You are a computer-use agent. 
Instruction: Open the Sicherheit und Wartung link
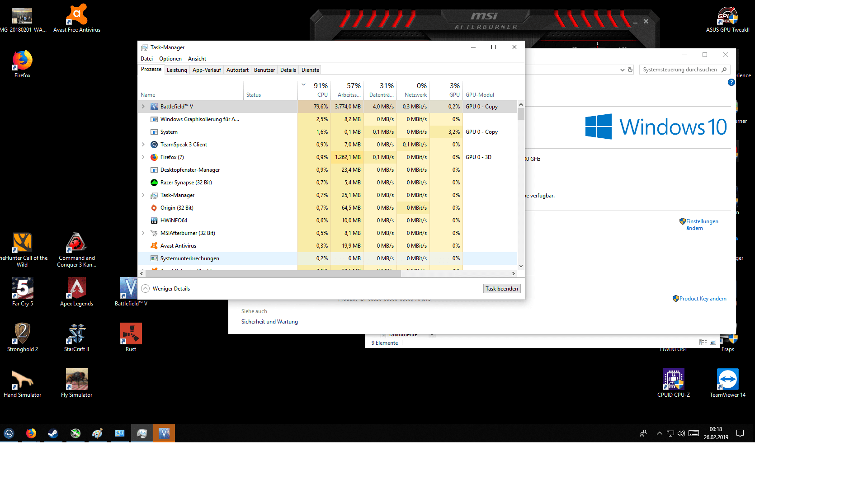tap(269, 322)
